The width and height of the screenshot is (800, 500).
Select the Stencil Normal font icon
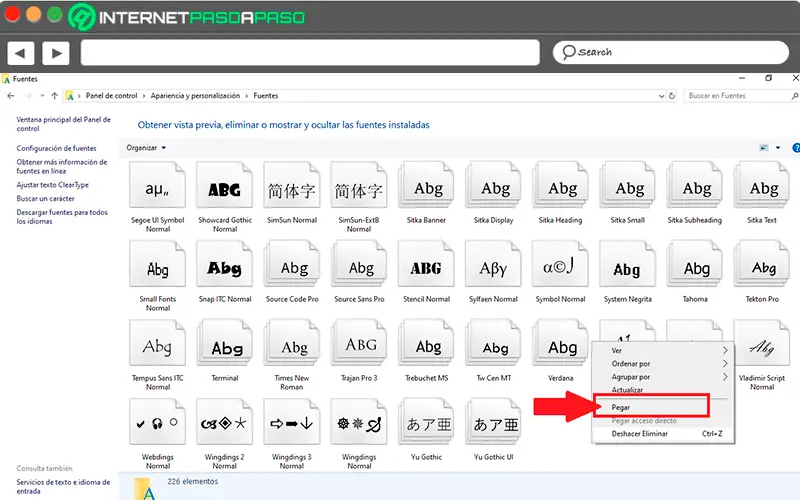point(426,268)
